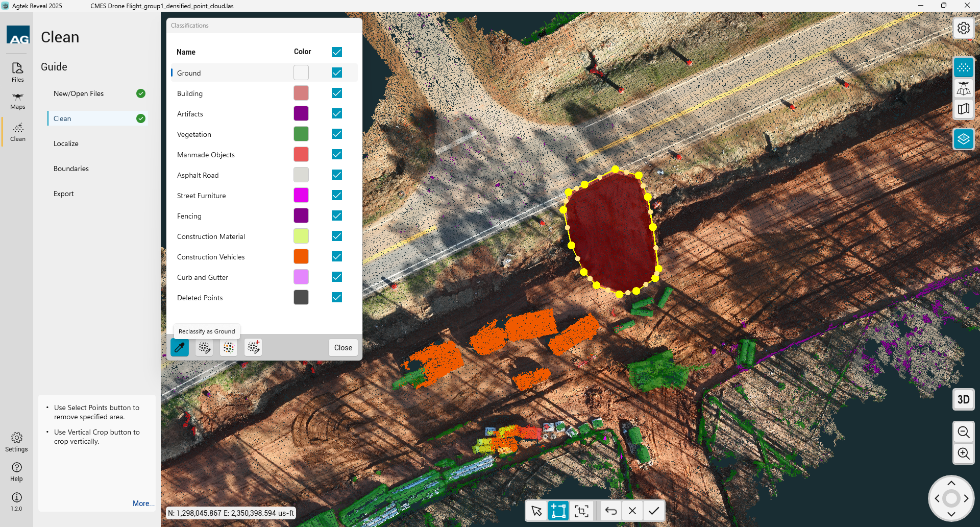
Task: Cancel selection with the X icon
Action: (x=632, y=511)
